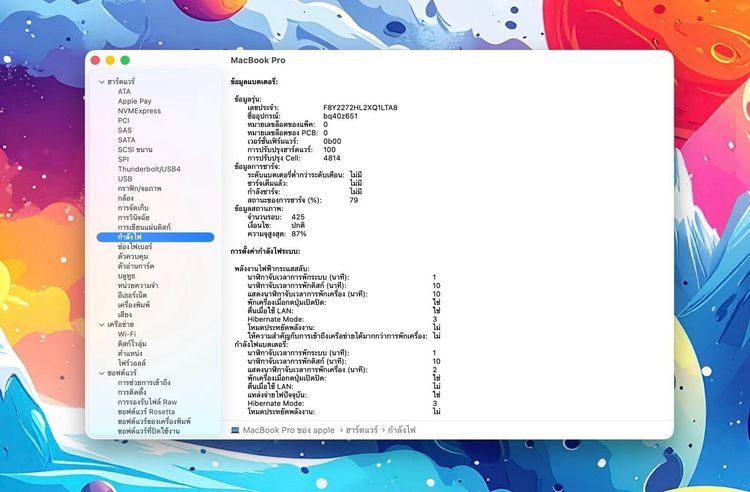Choose SPI in the hardware list

(x=123, y=159)
